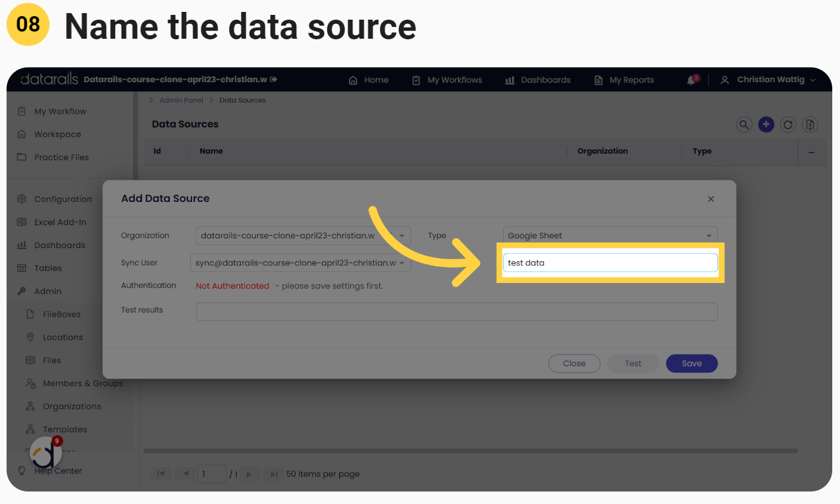Open the notifications bell icon
Viewport: 840px width, 504px height.
[x=692, y=80]
